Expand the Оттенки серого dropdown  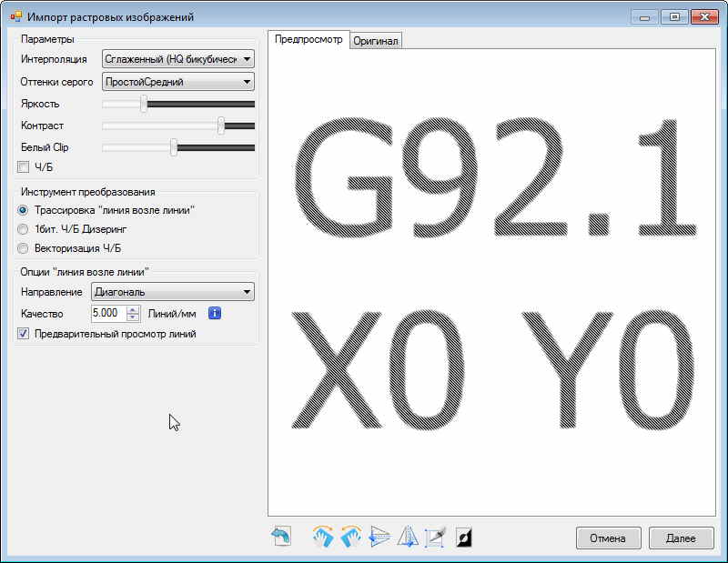[x=178, y=82]
